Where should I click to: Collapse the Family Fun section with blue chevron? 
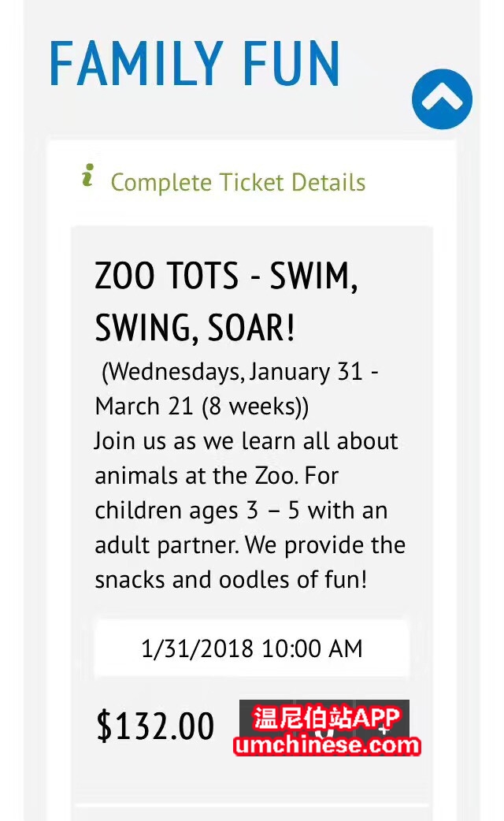(442, 99)
